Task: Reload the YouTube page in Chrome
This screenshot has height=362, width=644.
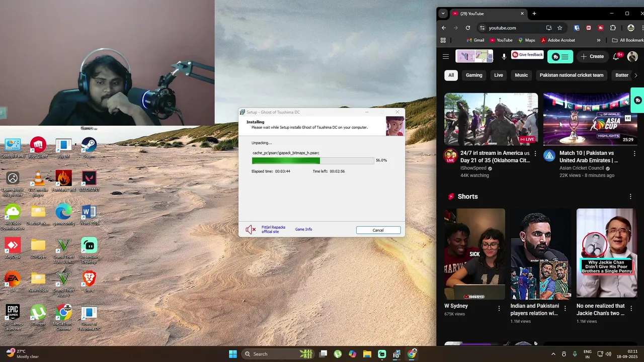Action: 468,28
